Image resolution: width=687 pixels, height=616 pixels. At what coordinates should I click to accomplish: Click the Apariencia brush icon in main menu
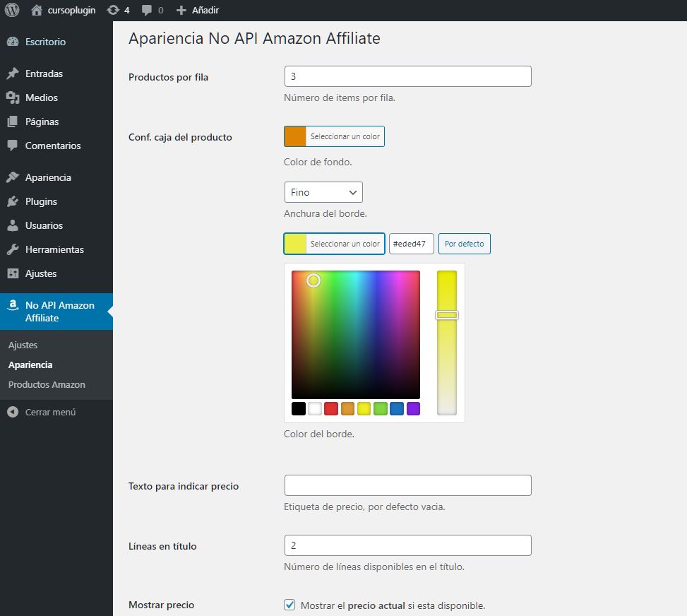13,177
